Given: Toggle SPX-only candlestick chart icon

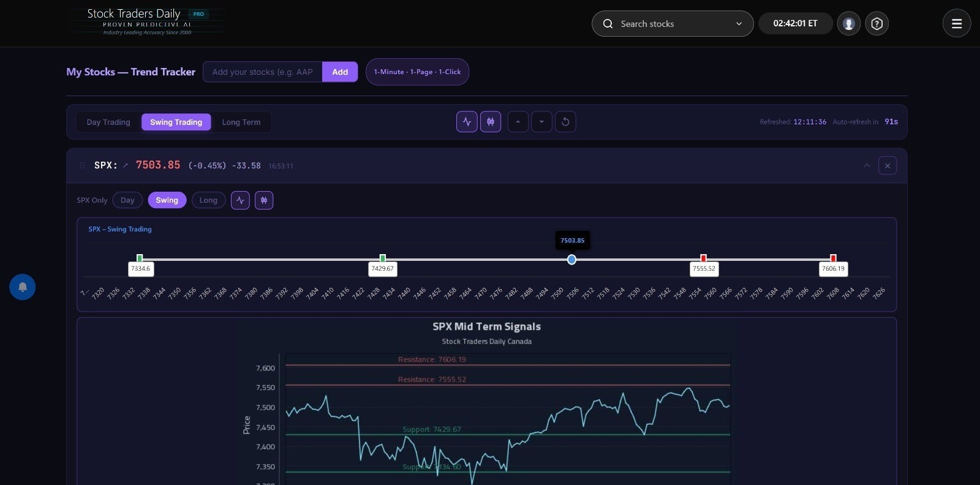Looking at the screenshot, I should pos(264,200).
